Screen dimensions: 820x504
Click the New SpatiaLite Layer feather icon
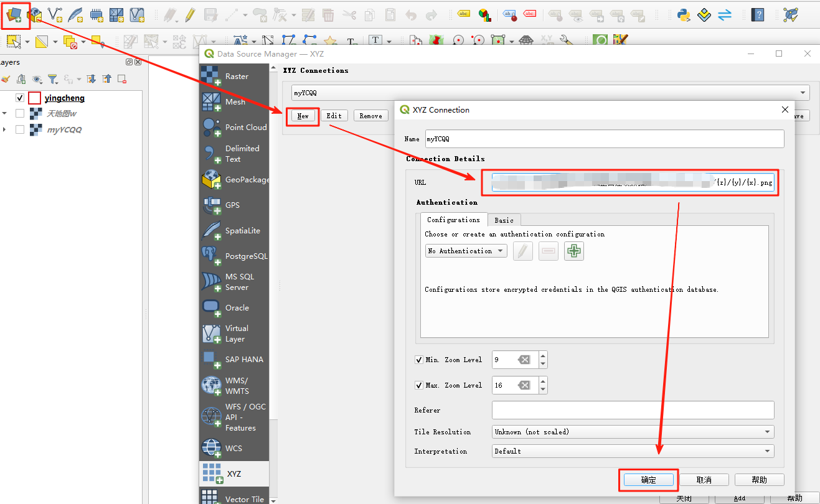click(75, 14)
